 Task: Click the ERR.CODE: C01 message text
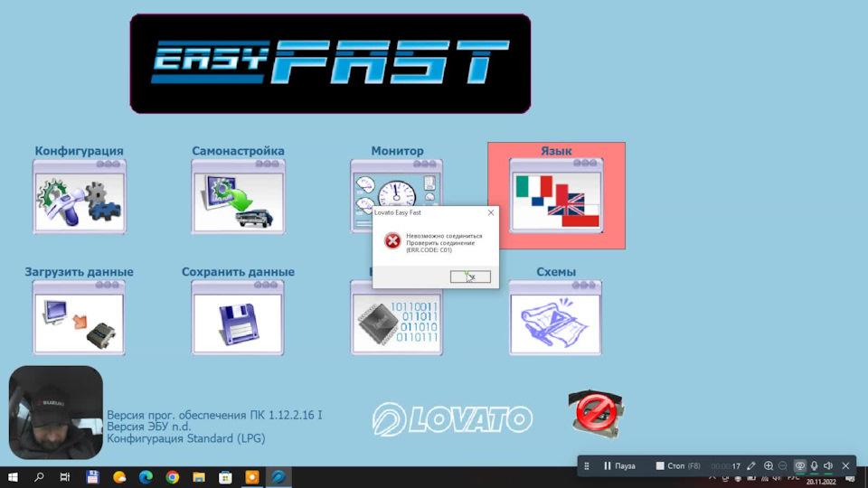(429, 250)
